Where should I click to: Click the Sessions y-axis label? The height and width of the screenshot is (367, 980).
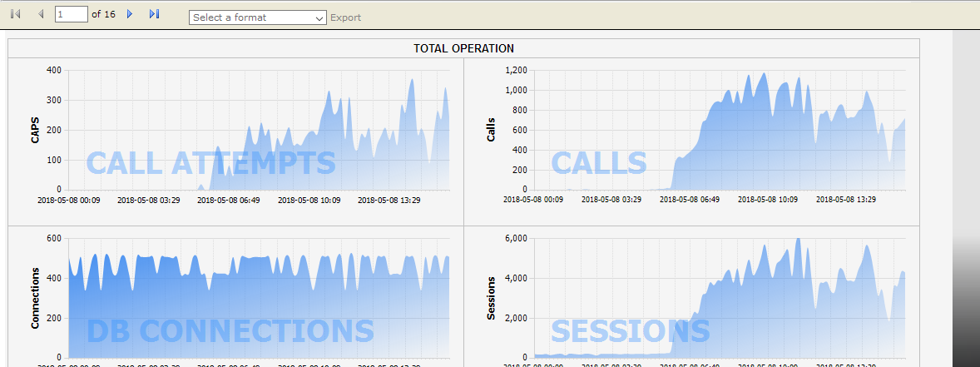pyautogui.click(x=491, y=298)
